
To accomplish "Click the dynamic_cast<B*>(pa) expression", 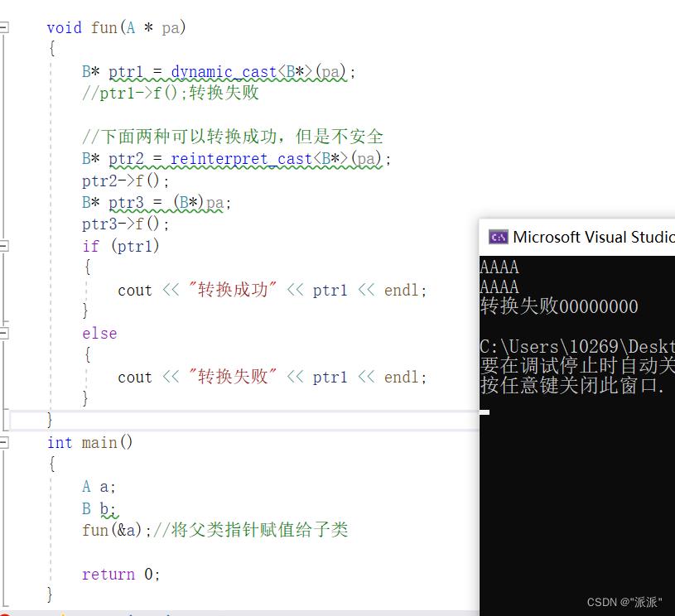I will [258, 71].
